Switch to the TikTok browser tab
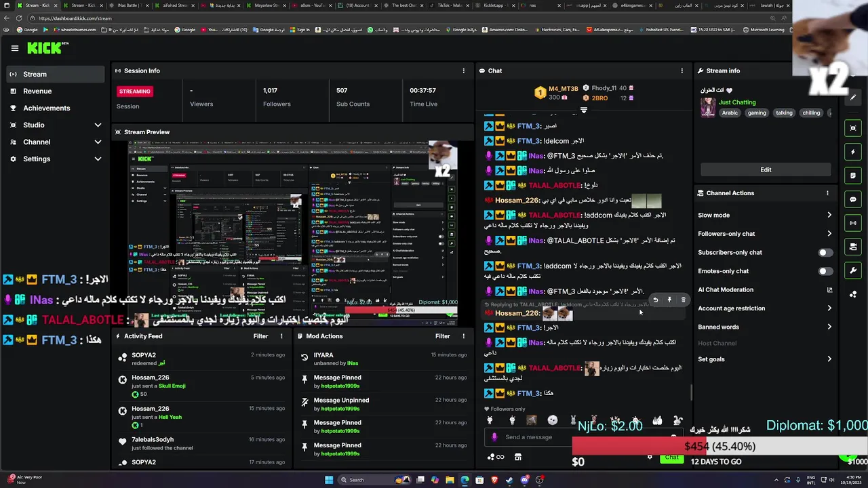Viewport: 868px width, 488px height. [x=450, y=5]
